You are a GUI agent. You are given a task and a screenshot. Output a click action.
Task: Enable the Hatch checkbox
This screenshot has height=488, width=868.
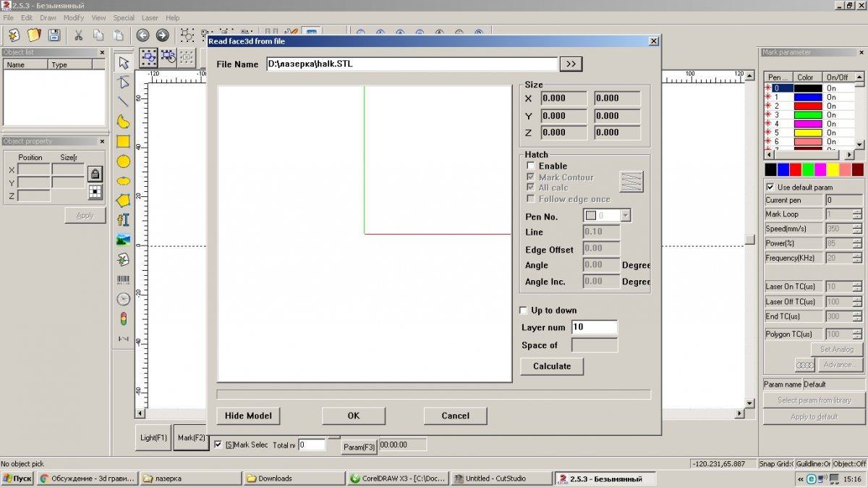click(x=531, y=166)
